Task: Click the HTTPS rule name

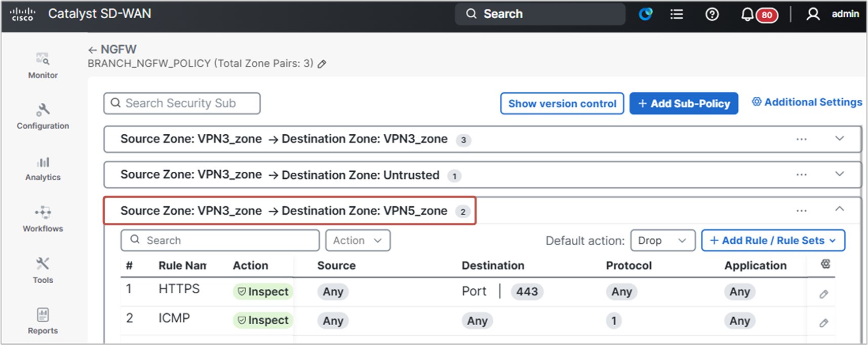Action: (179, 289)
